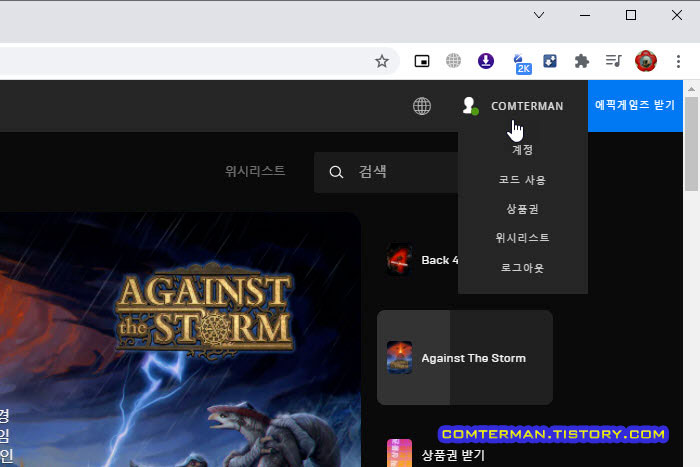Click the scrollbar up arrow
This screenshot has width=700, height=467.
coord(691,89)
